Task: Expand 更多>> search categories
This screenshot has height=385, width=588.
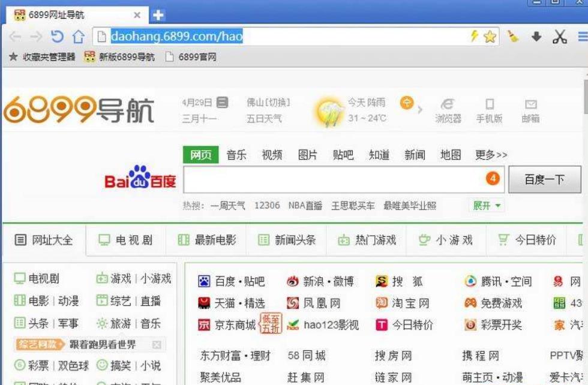Action: pyautogui.click(x=491, y=155)
